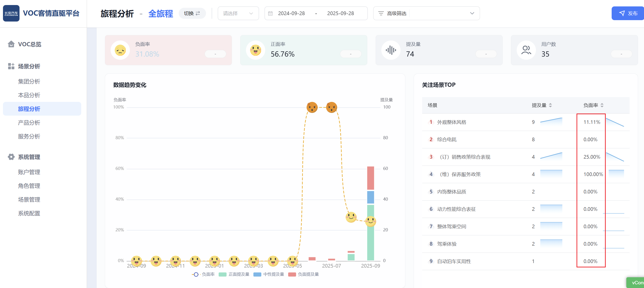
Task: Click the VOC总览 home icon
Action: point(11,44)
